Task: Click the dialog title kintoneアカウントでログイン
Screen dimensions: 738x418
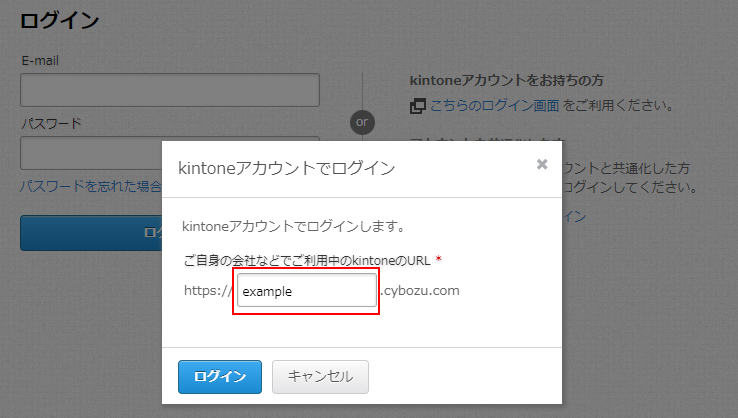Action: 286,168
